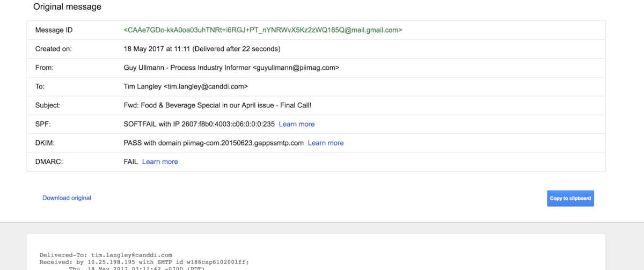Click the Message ID row label
Viewport: 644px width, 270px height.
point(54,30)
